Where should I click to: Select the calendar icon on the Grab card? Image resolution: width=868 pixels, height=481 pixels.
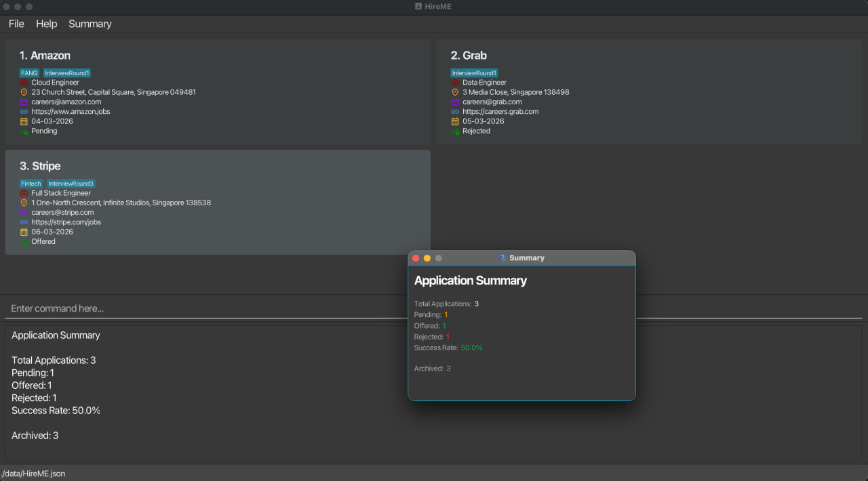454,121
